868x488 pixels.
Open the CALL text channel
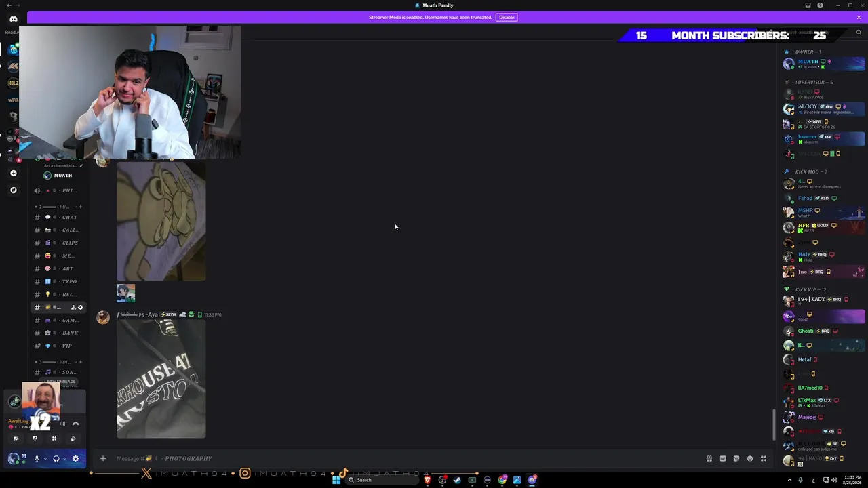59,230
